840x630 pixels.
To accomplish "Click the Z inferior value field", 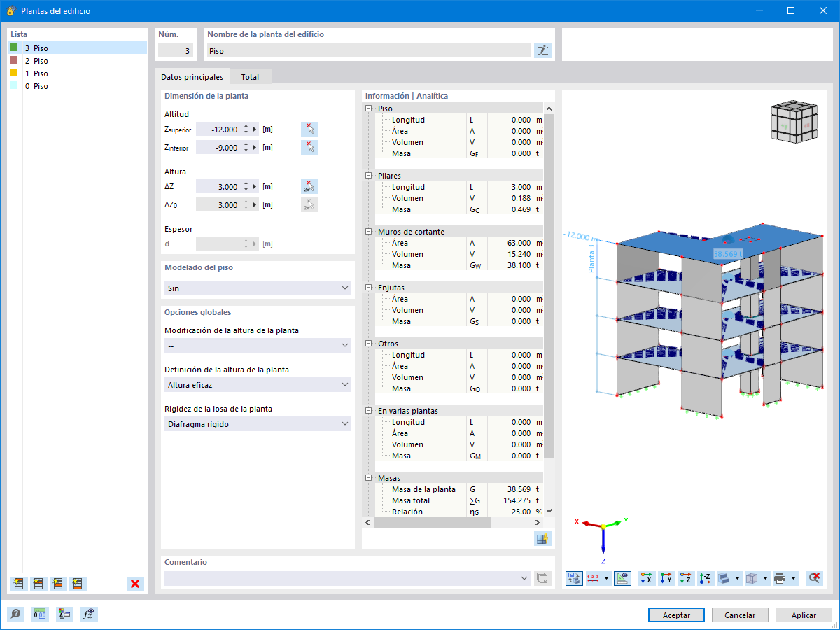I will pyautogui.click(x=218, y=148).
